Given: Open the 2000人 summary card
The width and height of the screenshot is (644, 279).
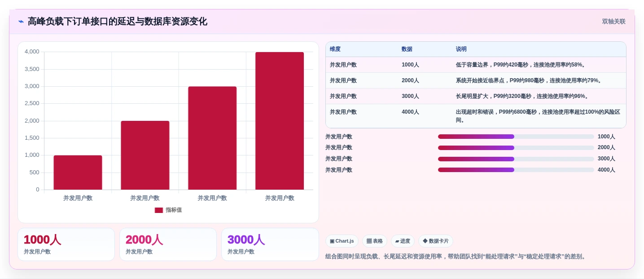Looking at the screenshot, I should point(168,244).
